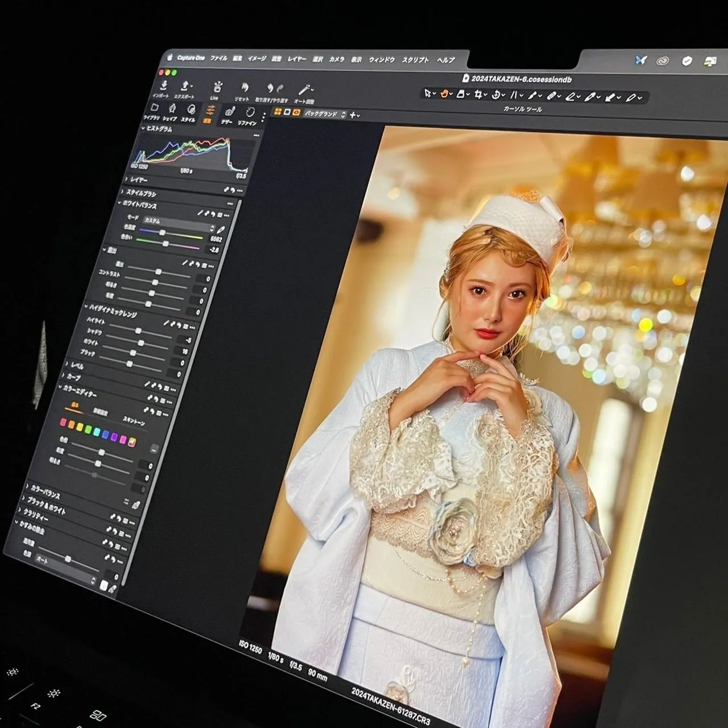The height and width of the screenshot is (728, 728).
Task: Click the Kelvin temperature slider handle
Action: (x=162, y=233)
